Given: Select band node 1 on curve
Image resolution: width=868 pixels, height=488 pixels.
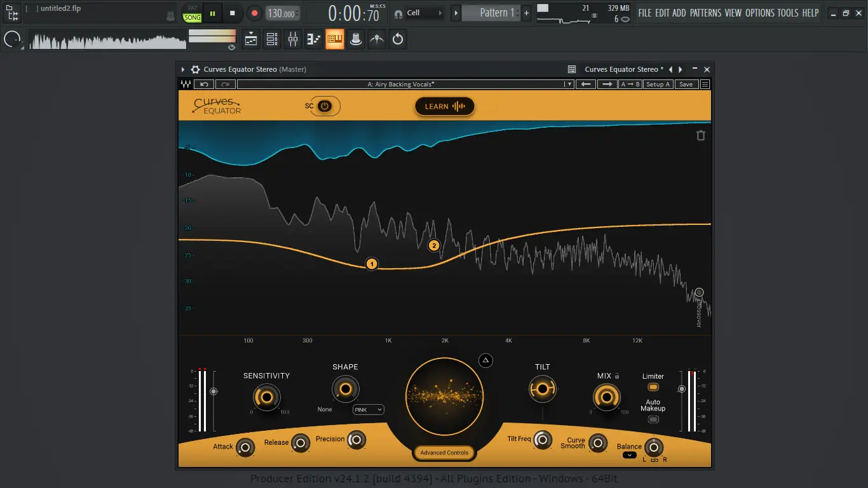Looking at the screenshot, I should (x=372, y=264).
